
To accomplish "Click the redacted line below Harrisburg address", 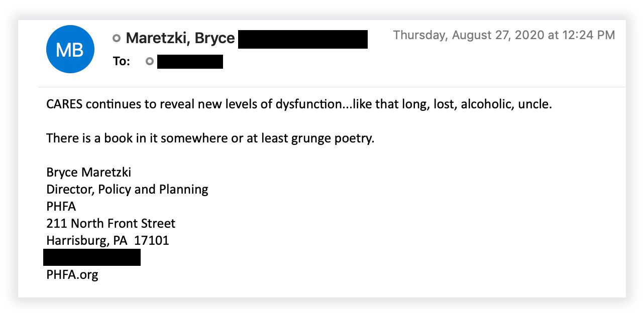I will click(x=92, y=257).
